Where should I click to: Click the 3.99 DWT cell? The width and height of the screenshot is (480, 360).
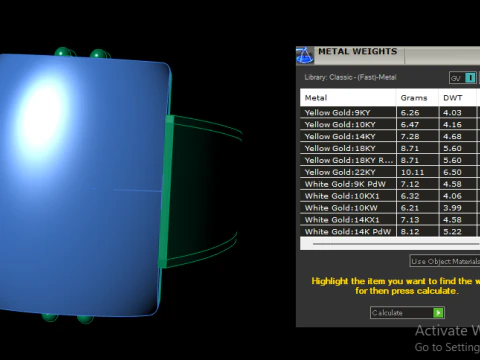[458, 208]
